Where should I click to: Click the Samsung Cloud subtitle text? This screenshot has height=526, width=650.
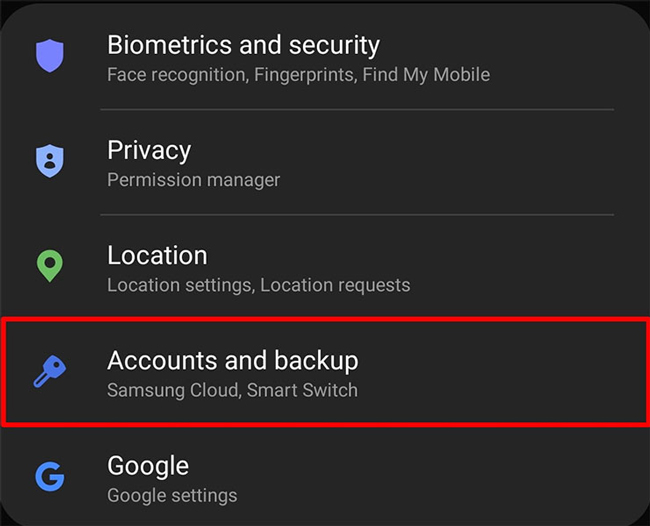pos(174,390)
